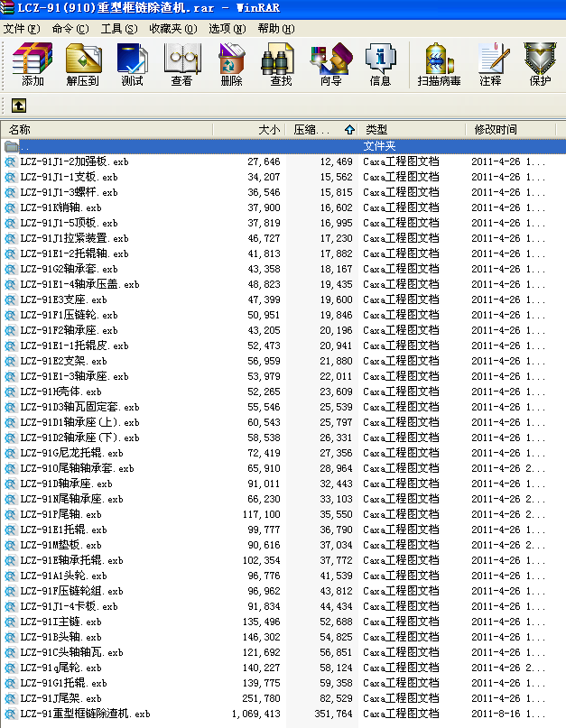Click size value 1,069,413
This screenshot has height=728, width=566.
click(x=256, y=714)
